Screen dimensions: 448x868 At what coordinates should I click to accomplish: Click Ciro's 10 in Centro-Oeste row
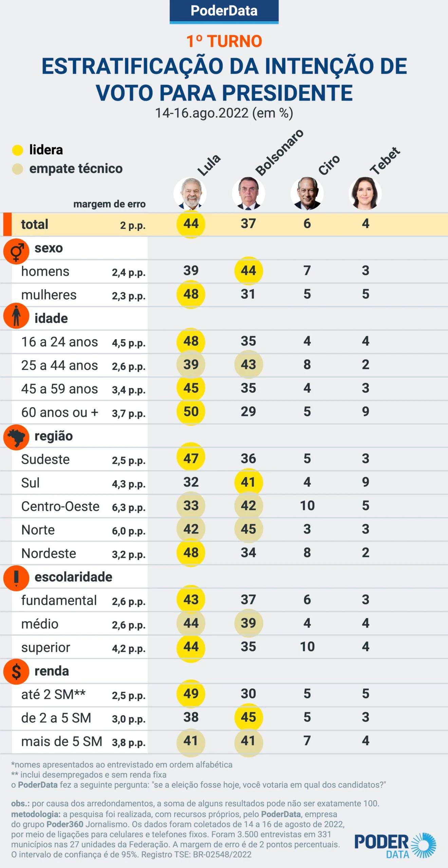(307, 506)
